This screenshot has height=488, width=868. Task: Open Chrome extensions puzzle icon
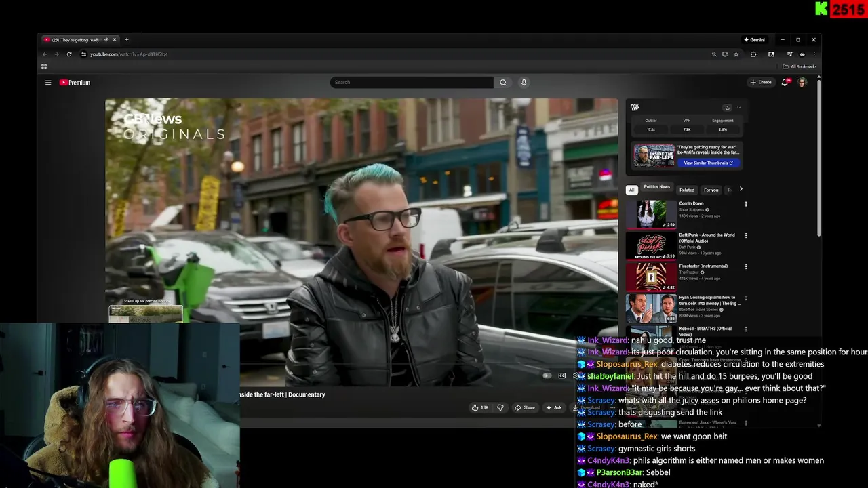pos(753,54)
